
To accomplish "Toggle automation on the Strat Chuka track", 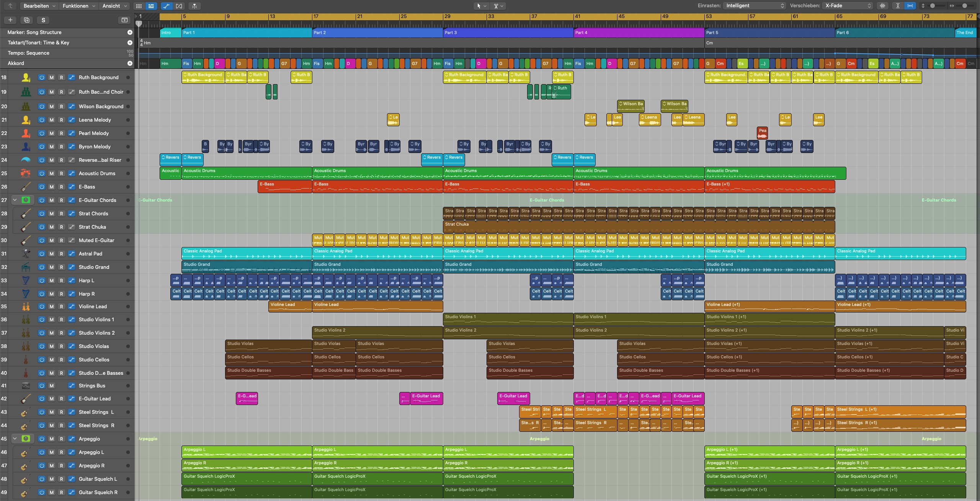I will click(x=72, y=227).
